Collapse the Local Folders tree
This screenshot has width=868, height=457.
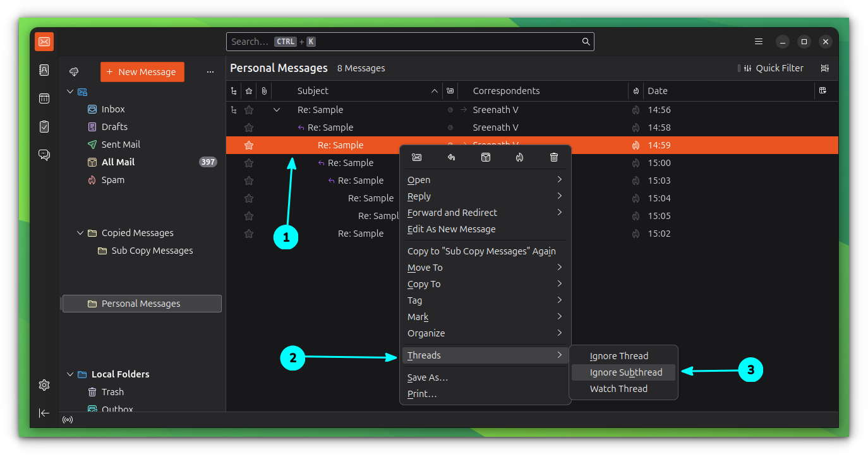coord(70,374)
